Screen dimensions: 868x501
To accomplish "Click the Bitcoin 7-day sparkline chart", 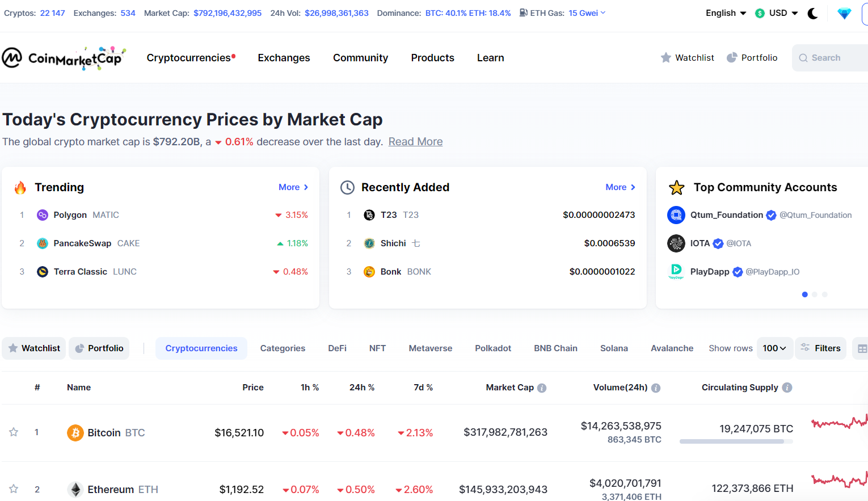I will tap(840, 423).
